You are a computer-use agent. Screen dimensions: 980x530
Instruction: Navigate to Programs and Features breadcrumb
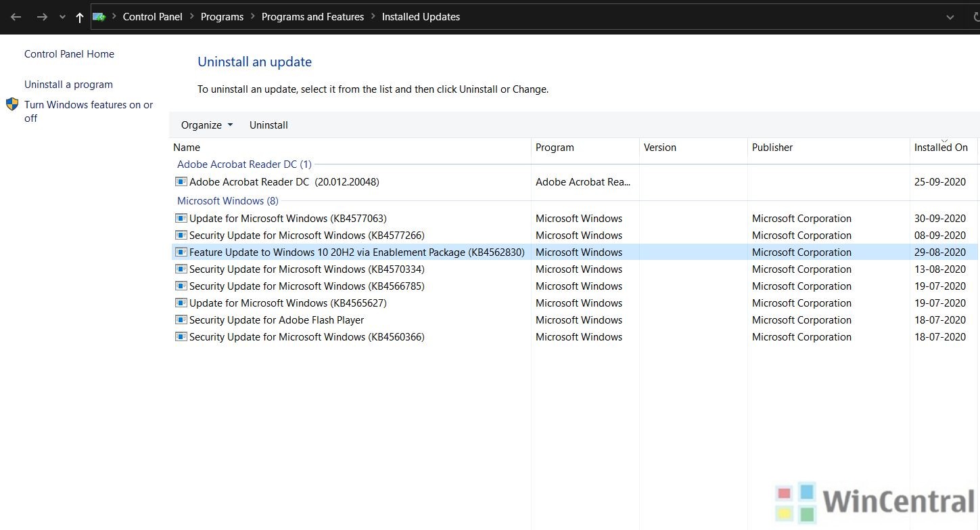click(312, 16)
